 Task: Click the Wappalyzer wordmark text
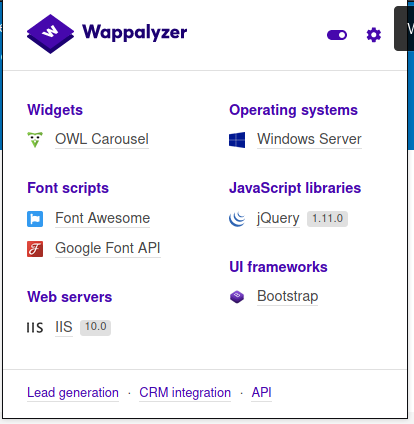(x=135, y=33)
